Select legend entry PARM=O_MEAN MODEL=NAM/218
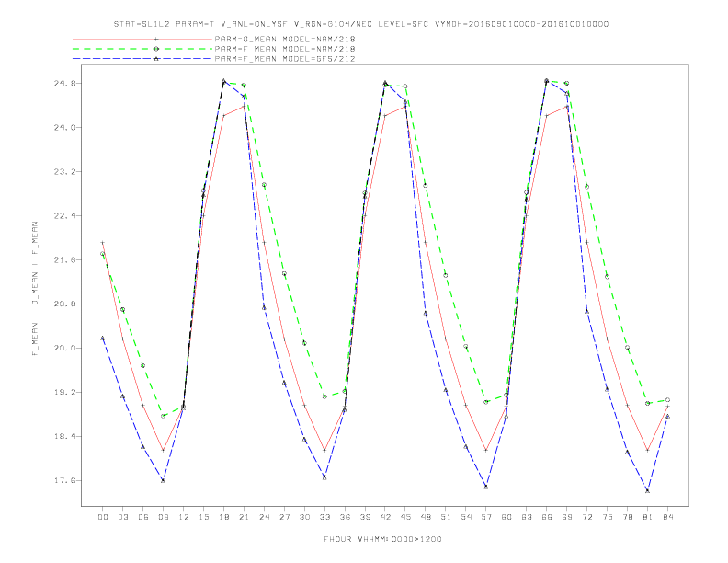728x563 pixels. 285,39
